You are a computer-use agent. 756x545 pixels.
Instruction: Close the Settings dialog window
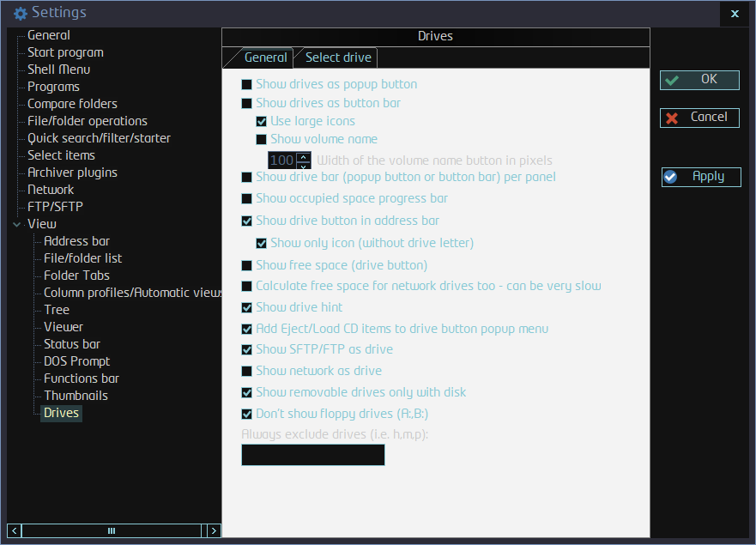[x=734, y=14]
